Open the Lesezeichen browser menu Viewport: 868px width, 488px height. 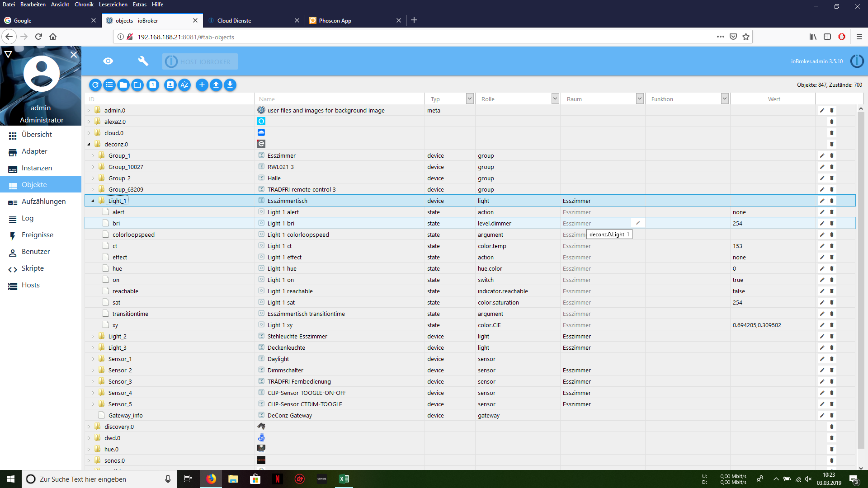(113, 5)
